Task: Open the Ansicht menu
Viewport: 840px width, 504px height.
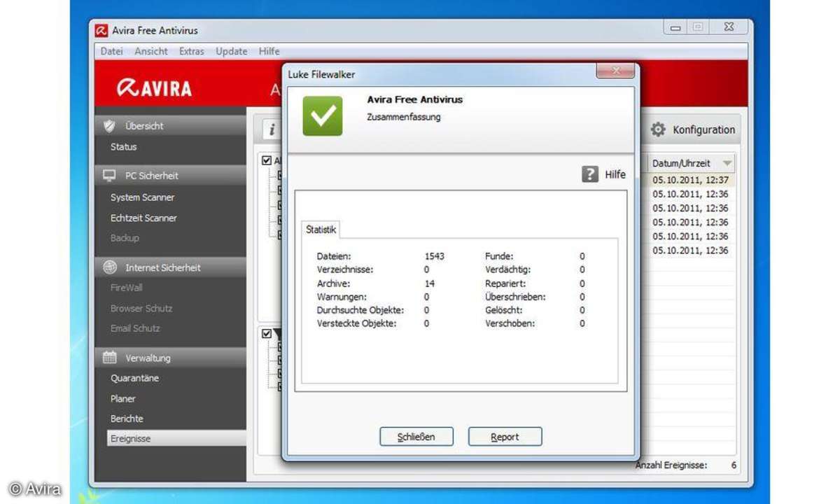Action: tap(151, 51)
